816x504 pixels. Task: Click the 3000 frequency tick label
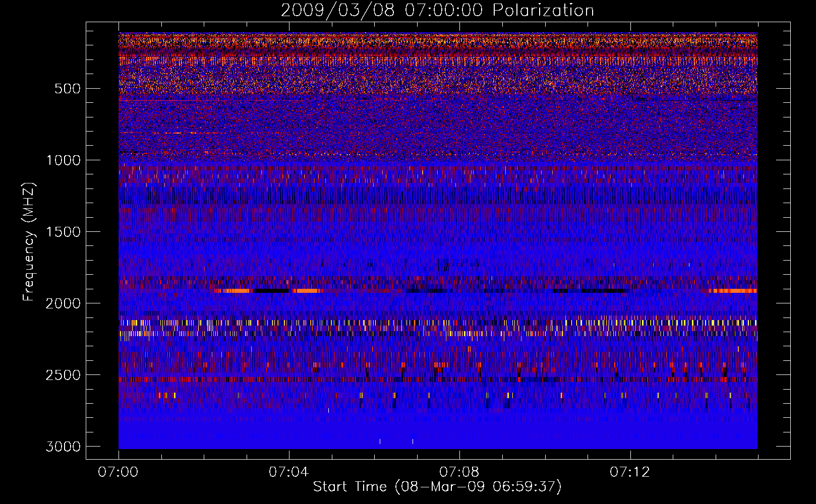pos(63,447)
